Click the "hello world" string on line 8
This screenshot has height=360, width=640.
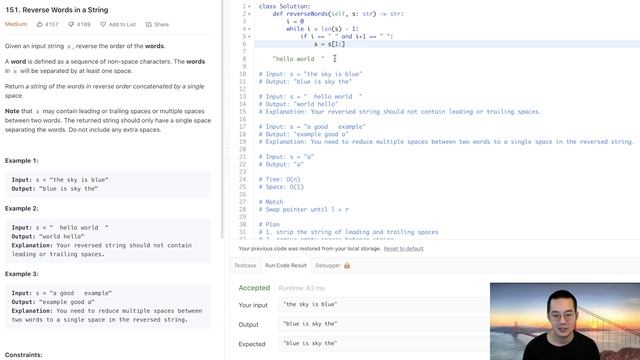point(298,59)
